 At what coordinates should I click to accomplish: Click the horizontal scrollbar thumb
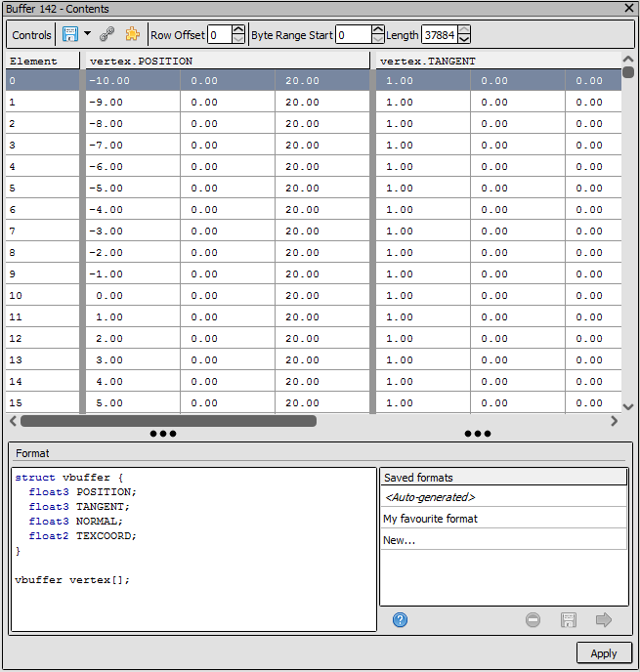point(168,421)
